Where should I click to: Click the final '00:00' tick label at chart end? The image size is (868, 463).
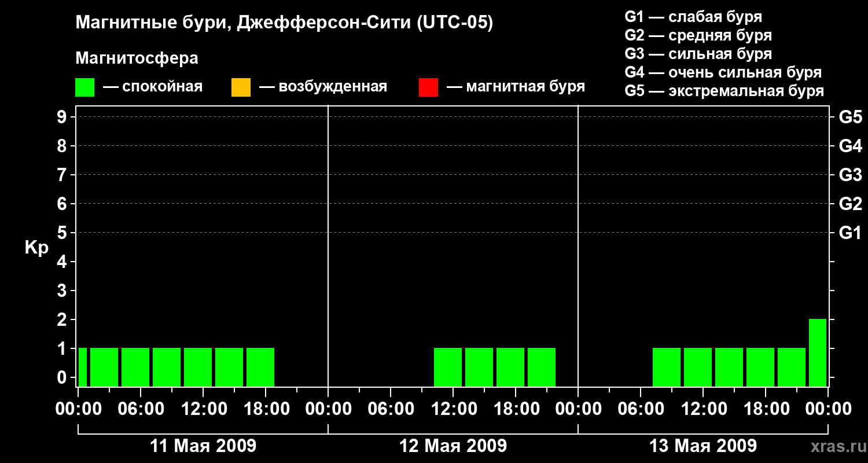click(x=828, y=409)
